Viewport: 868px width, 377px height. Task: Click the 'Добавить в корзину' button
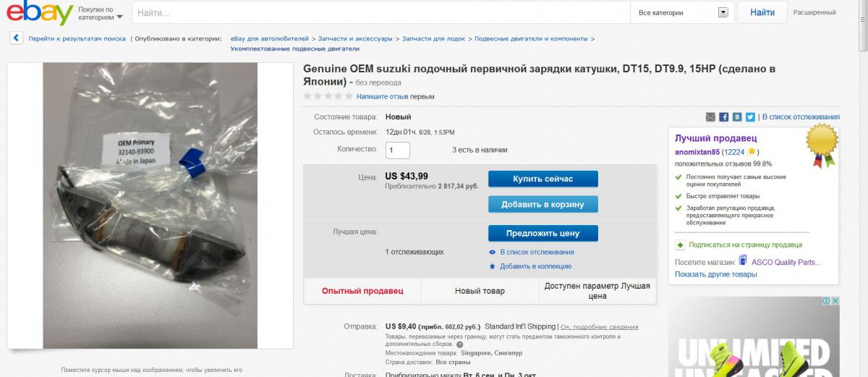tap(542, 204)
